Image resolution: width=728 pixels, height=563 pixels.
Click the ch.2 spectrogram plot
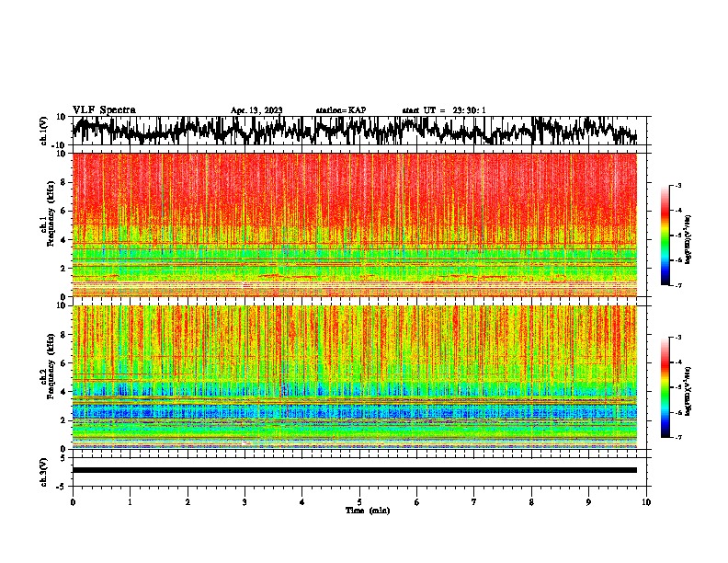pos(355,377)
